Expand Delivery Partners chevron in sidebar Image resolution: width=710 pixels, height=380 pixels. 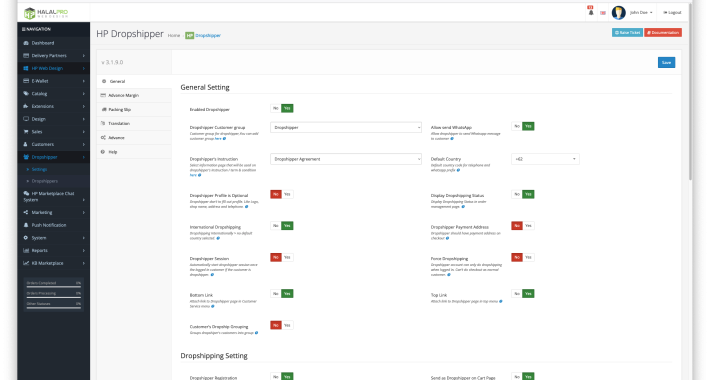[84, 56]
